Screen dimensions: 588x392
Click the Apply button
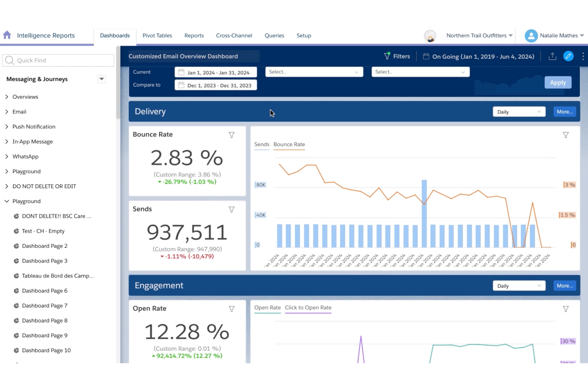[558, 82]
